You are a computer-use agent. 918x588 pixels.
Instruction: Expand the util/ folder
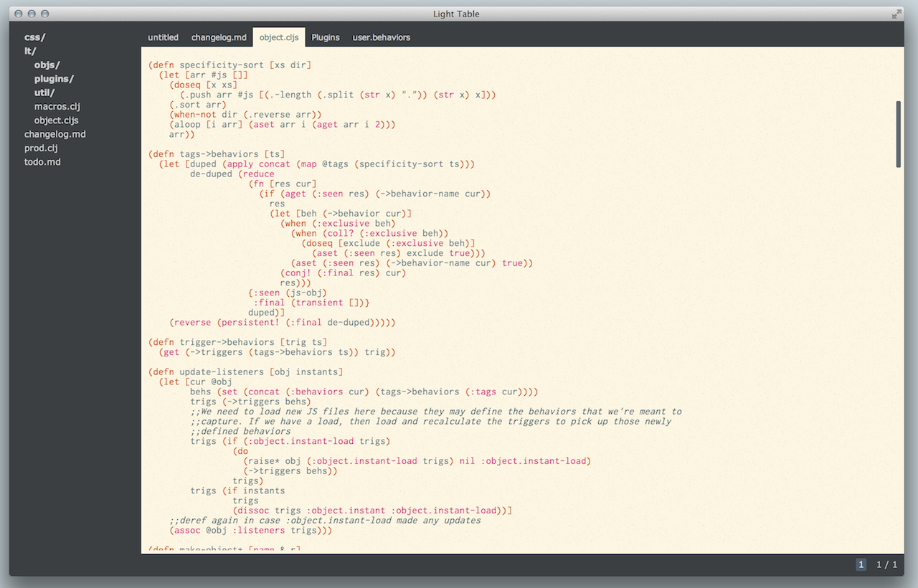coord(44,93)
